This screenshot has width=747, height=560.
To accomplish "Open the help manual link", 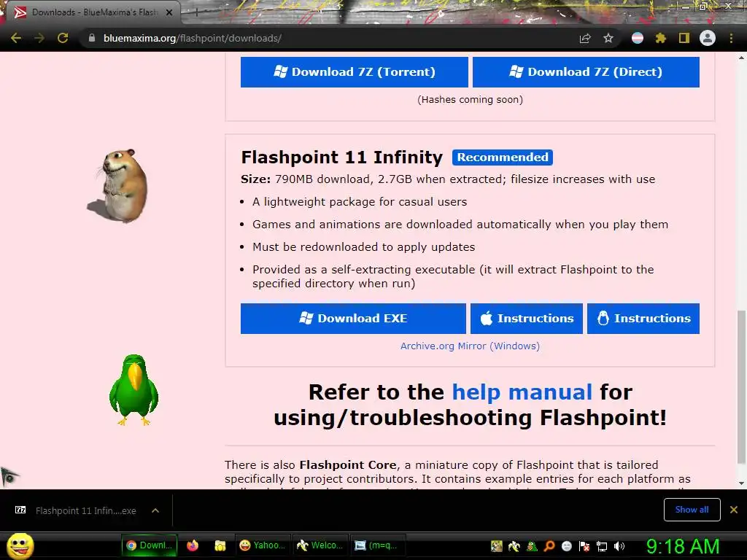I will pos(522,392).
